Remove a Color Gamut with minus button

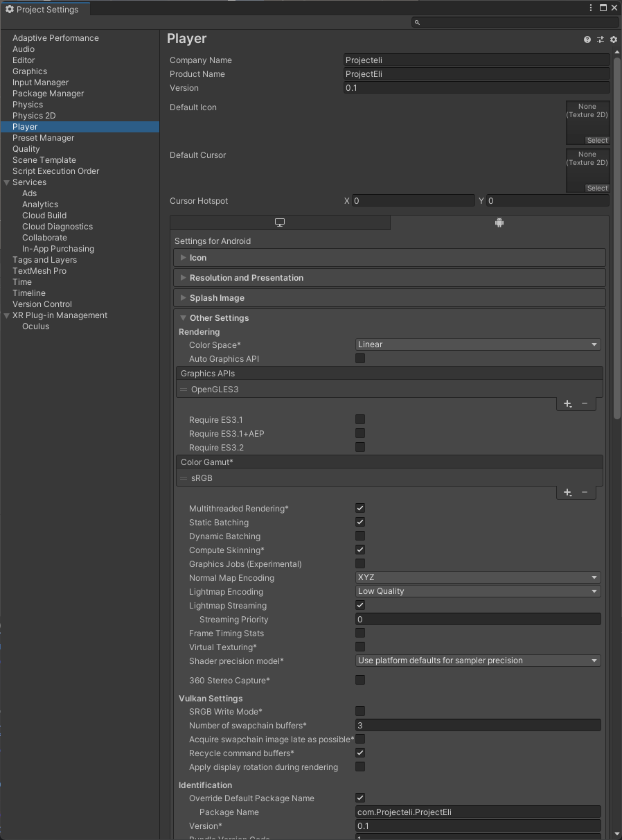coord(585,492)
